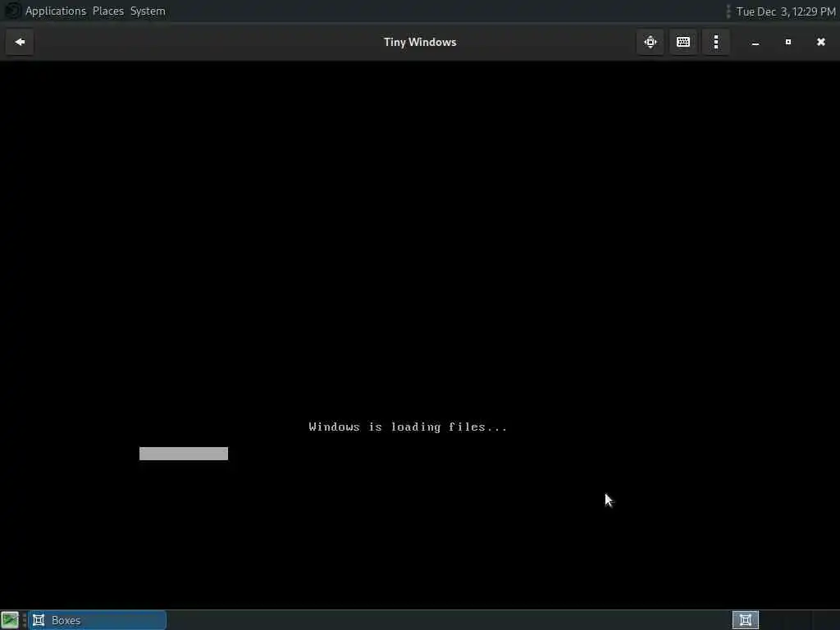Viewport: 840px width, 630px height.
Task: Open the three-dot actions menu
Action: click(715, 42)
